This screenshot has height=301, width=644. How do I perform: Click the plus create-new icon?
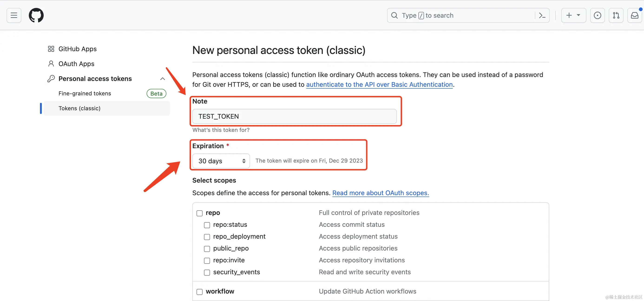(x=569, y=15)
